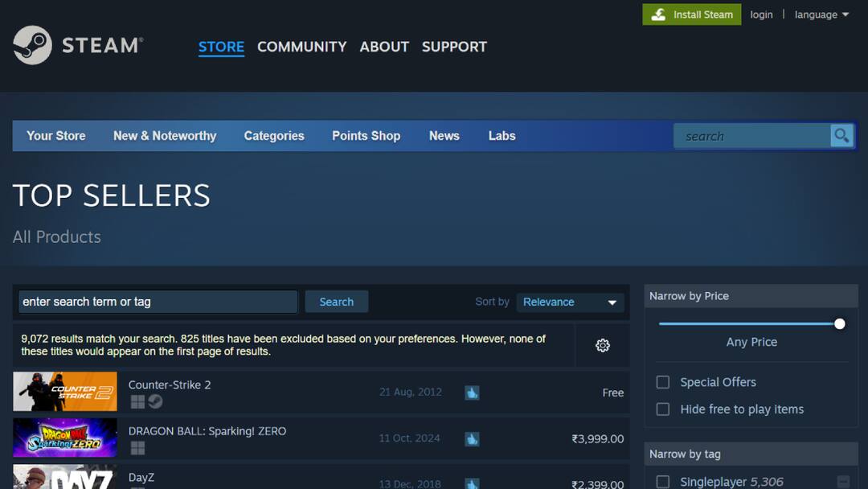Click the thumbs-up icon on DayZ row

pos(472,483)
